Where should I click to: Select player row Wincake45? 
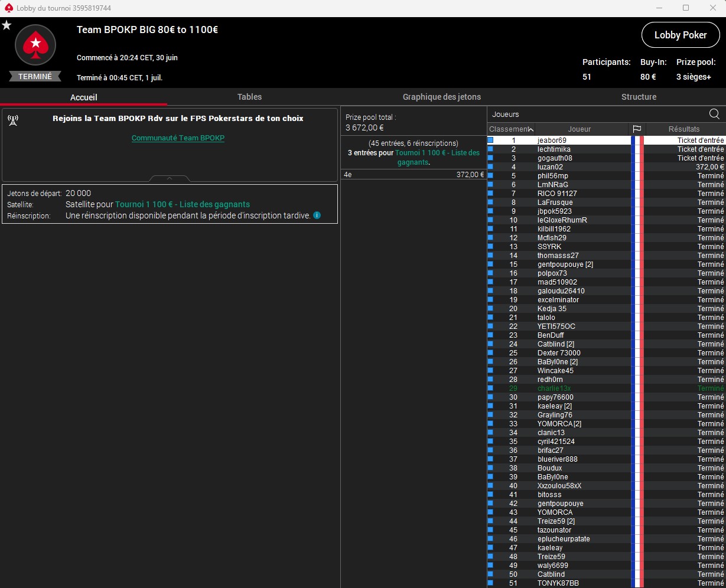coord(606,370)
